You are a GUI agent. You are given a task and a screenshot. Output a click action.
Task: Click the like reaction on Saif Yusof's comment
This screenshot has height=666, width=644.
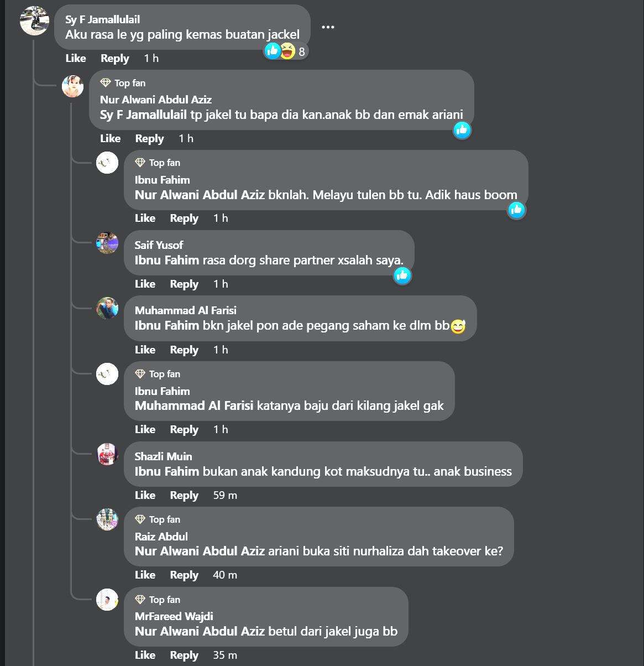click(402, 276)
